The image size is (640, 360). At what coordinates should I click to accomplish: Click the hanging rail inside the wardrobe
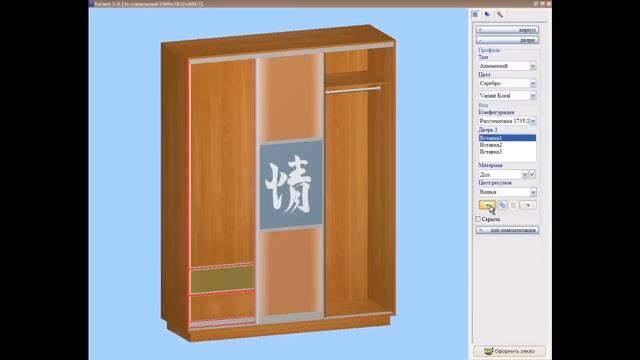click(x=353, y=89)
